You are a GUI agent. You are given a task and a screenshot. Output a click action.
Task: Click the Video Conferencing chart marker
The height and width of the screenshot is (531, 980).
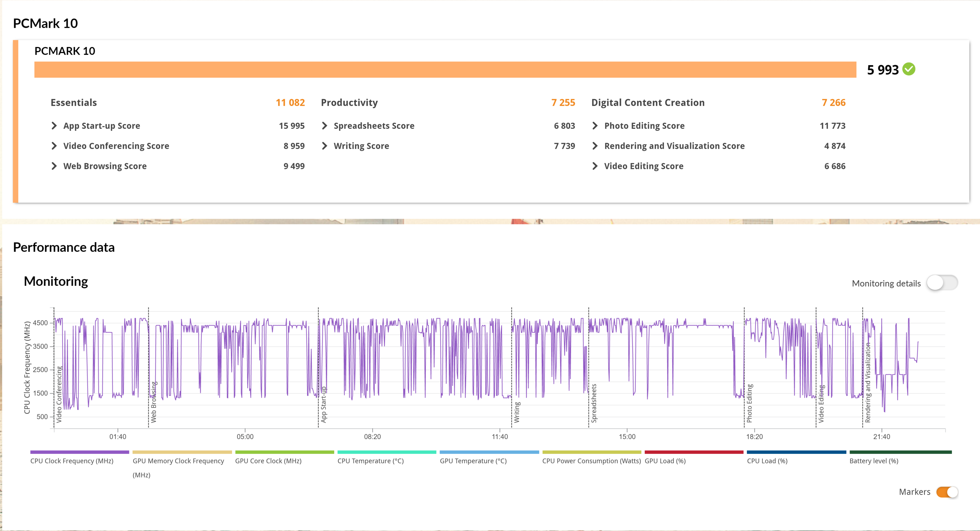pos(59,394)
